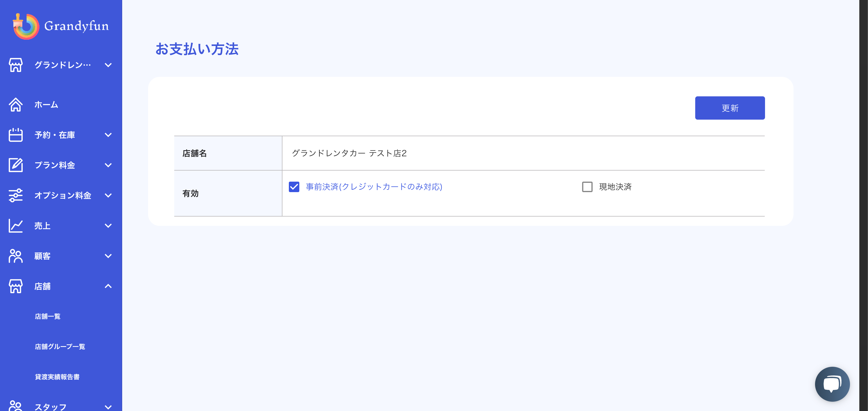The image size is (868, 411).
Task: Click the store icon beside グランドレン…
Action: 16,65
